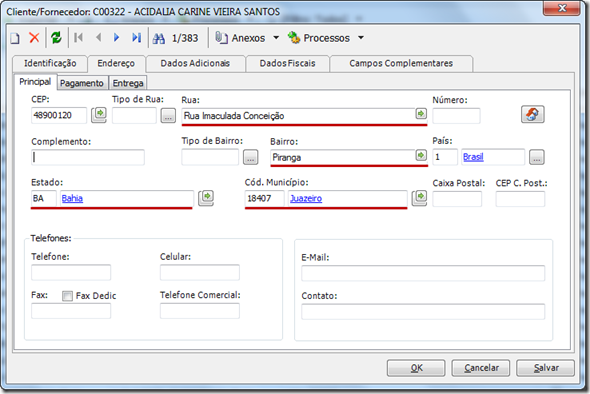Click the Salvar button
The image size is (590, 394).
click(546, 368)
